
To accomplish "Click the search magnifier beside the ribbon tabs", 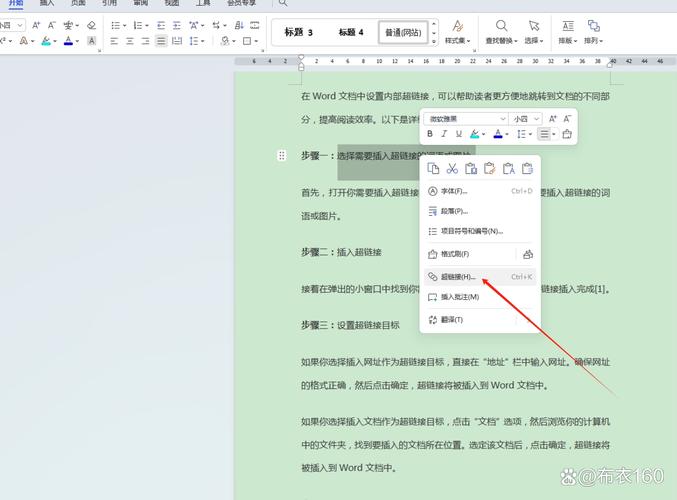I will pos(283,3).
